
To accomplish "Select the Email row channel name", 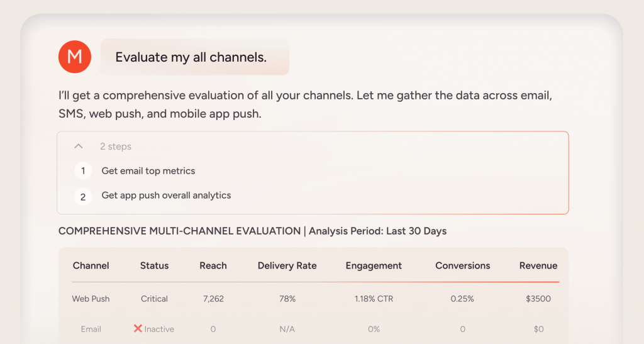I will tap(91, 329).
